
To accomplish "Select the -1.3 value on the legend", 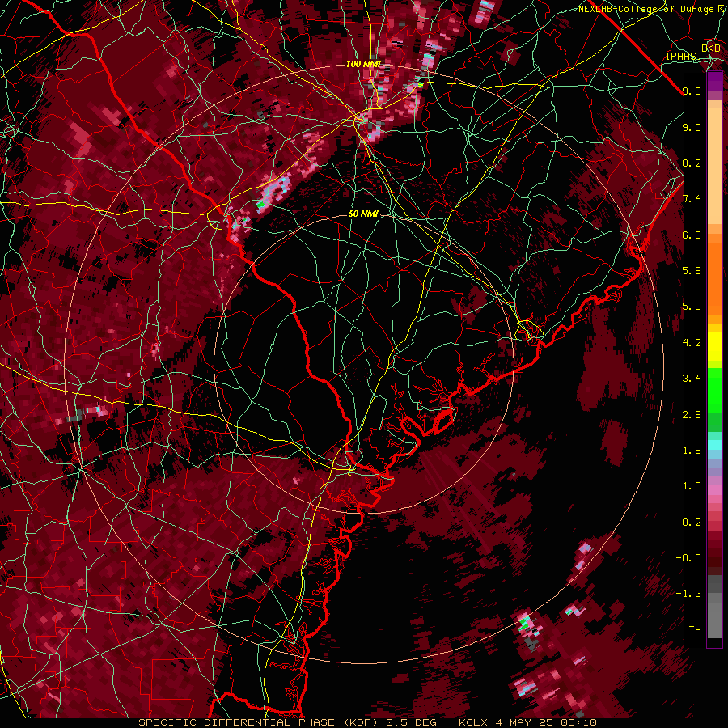I will coord(688,594).
